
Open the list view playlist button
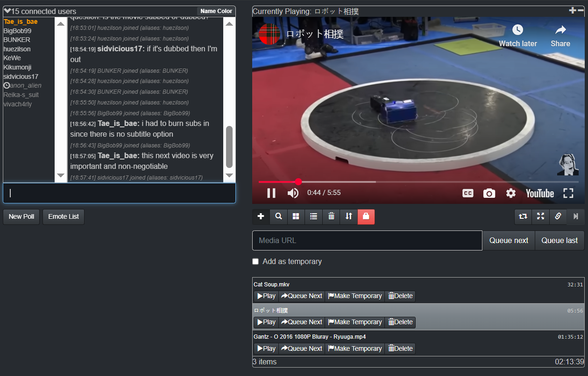(x=314, y=216)
